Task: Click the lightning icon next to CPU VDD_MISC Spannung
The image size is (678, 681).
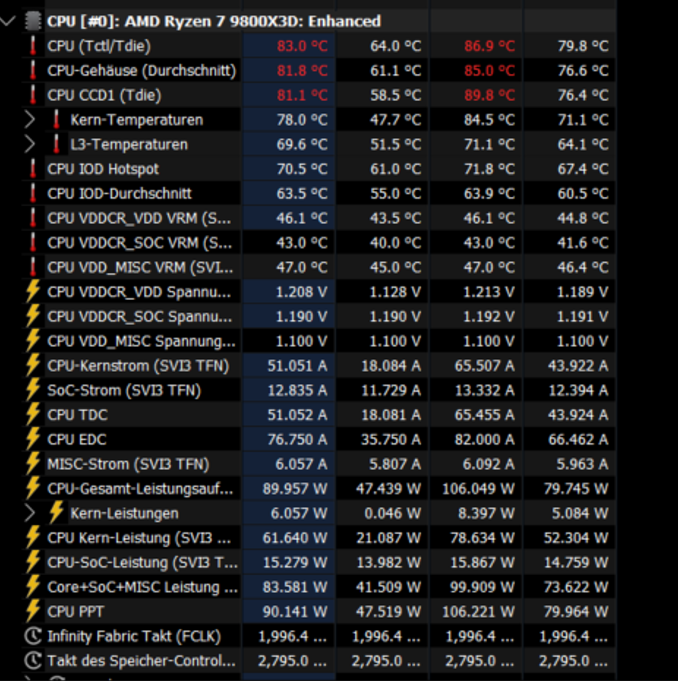Action: tap(33, 340)
